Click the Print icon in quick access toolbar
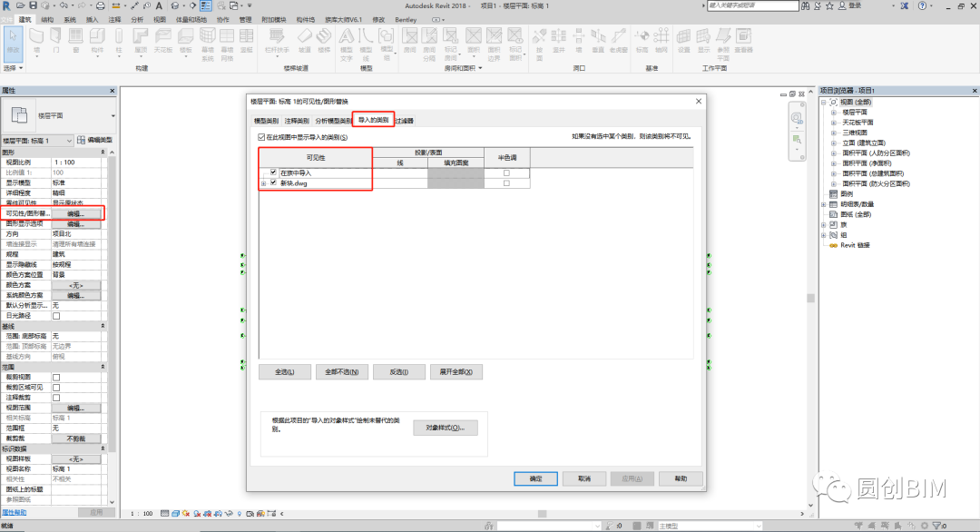This screenshot has height=532, width=980. tap(100, 5)
